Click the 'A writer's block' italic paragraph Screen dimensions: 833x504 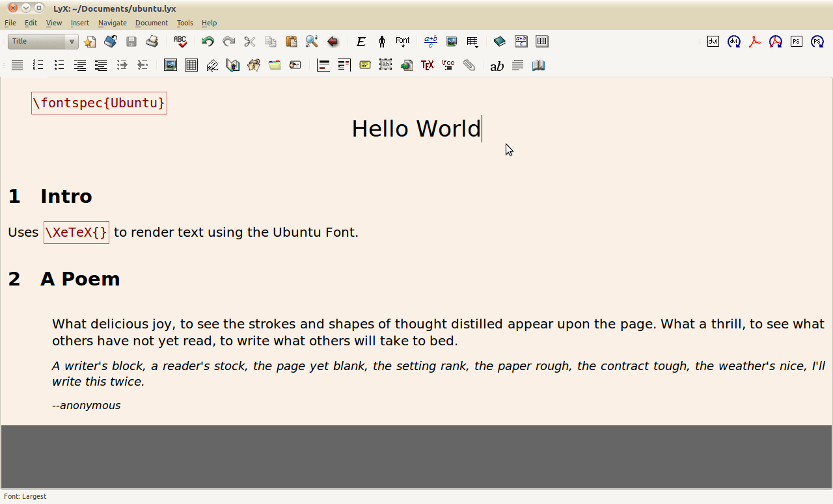439,374
